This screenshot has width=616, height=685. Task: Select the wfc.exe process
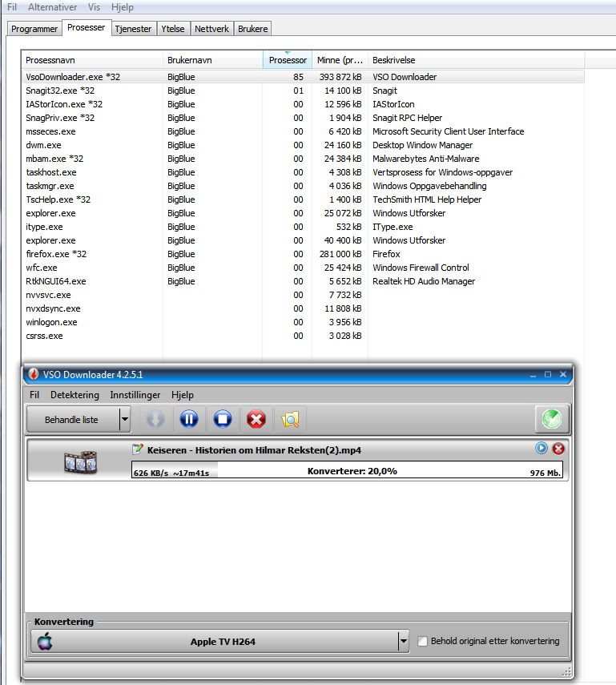[303, 268]
